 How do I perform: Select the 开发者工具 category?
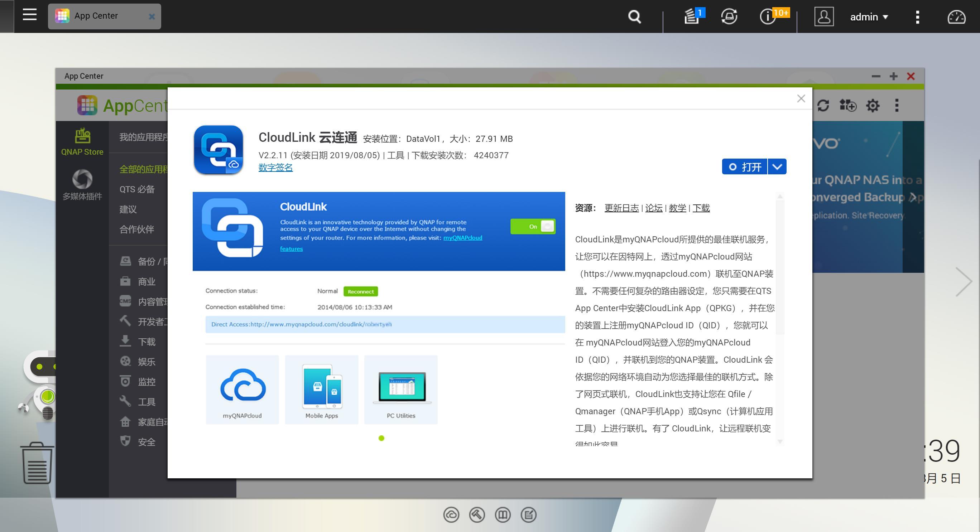tap(143, 322)
